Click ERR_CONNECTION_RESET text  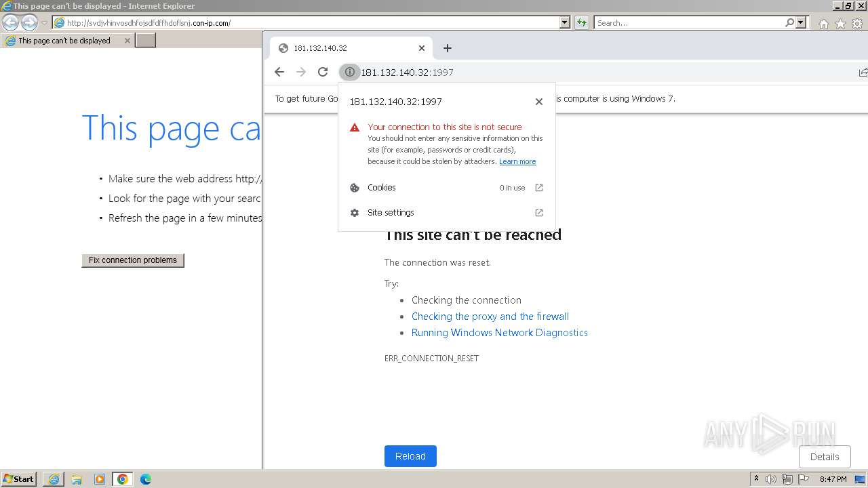[431, 358]
